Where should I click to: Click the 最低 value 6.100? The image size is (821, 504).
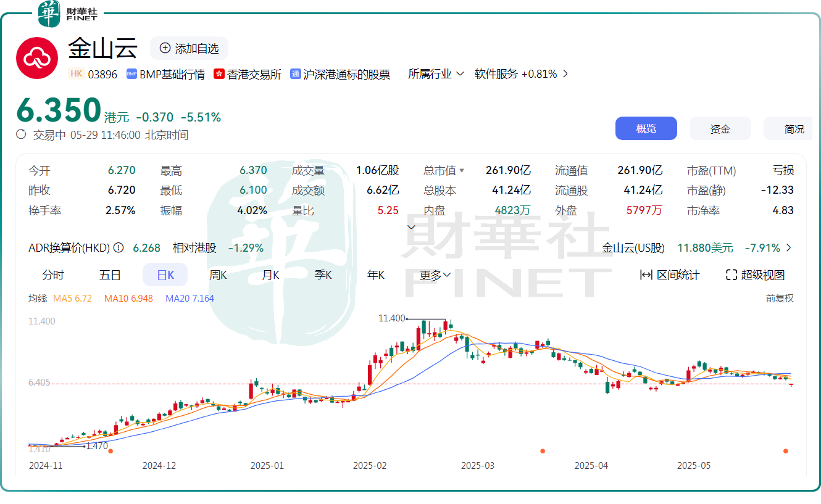tap(253, 191)
